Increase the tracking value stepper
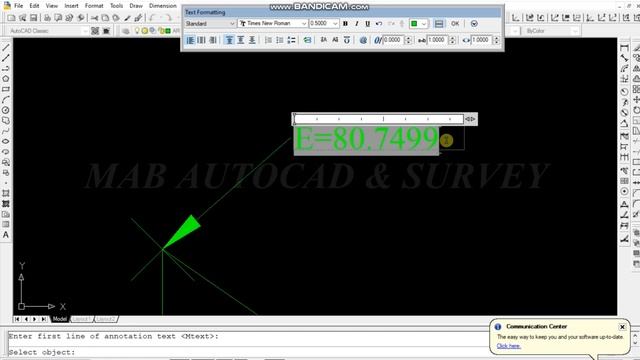 [452, 38]
